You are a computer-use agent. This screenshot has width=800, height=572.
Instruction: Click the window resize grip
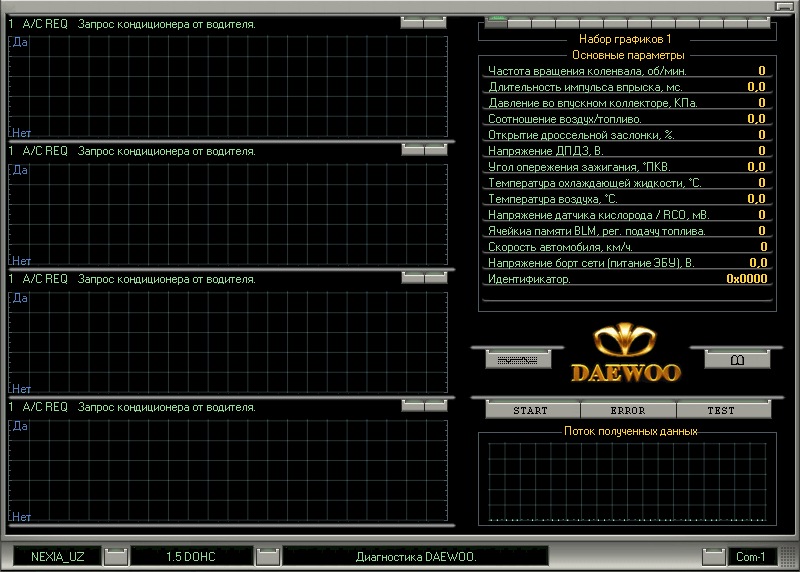(x=789, y=556)
